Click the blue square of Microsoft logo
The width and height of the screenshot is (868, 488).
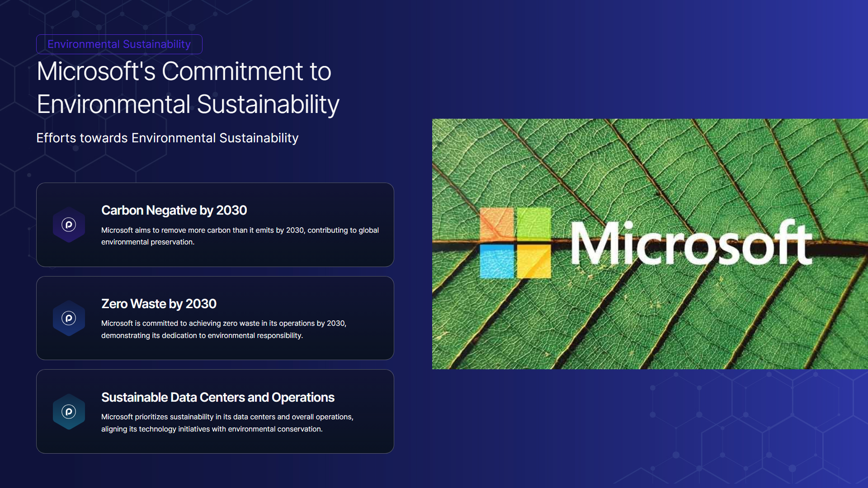[x=496, y=261]
